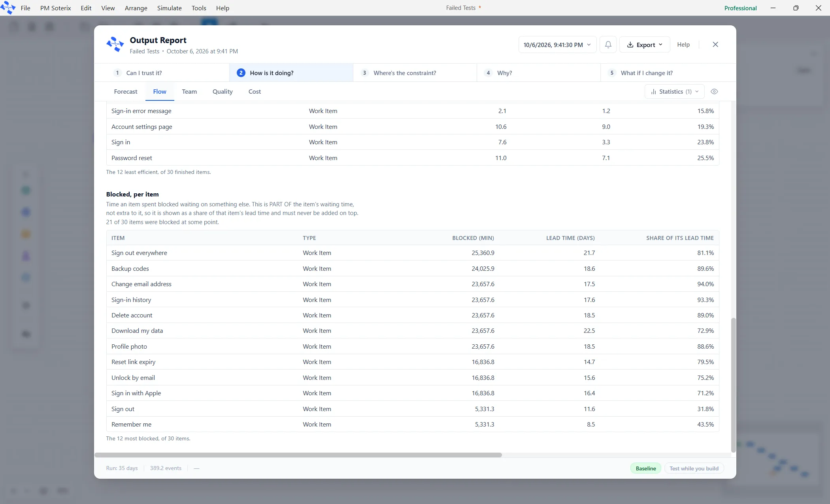The width and height of the screenshot is (830, 504).
Task: Click the PM Soterix logo in report header
Action: (x=115, y=44)
